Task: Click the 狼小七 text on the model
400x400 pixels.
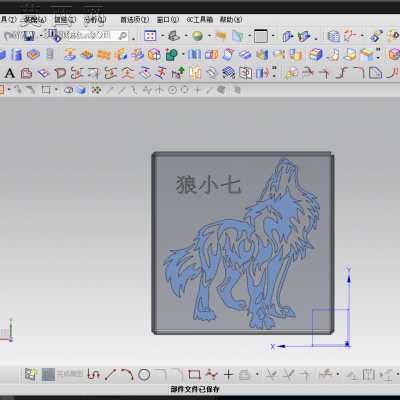Action: (x=208, y=185)
